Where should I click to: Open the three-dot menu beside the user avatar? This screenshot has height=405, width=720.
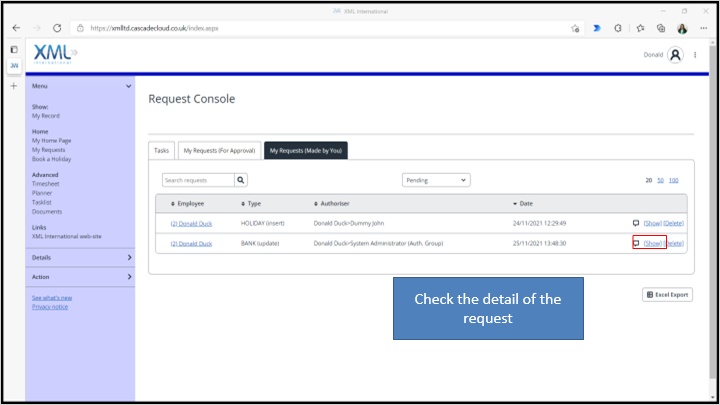(x=695, y=55)
